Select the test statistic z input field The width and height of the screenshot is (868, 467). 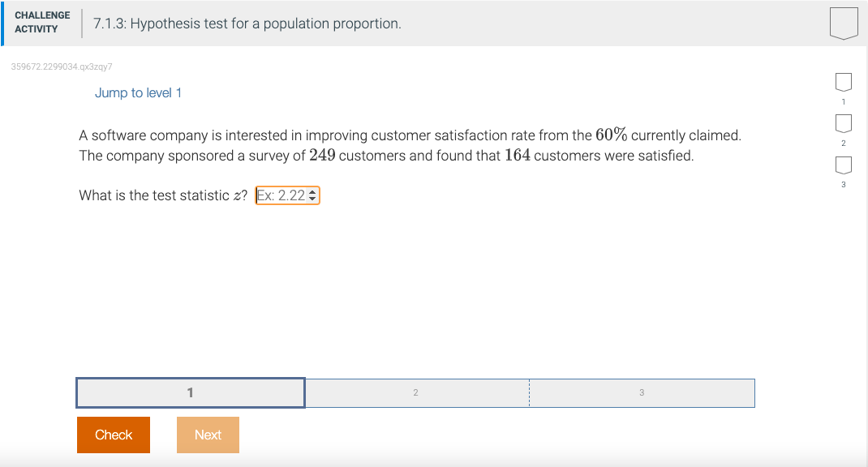280,195
